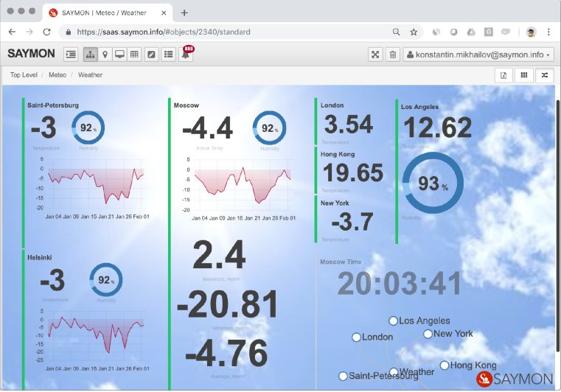Click the grid layout icon
The height and width of the screenshot is (392, 561).
coord(524,75)
